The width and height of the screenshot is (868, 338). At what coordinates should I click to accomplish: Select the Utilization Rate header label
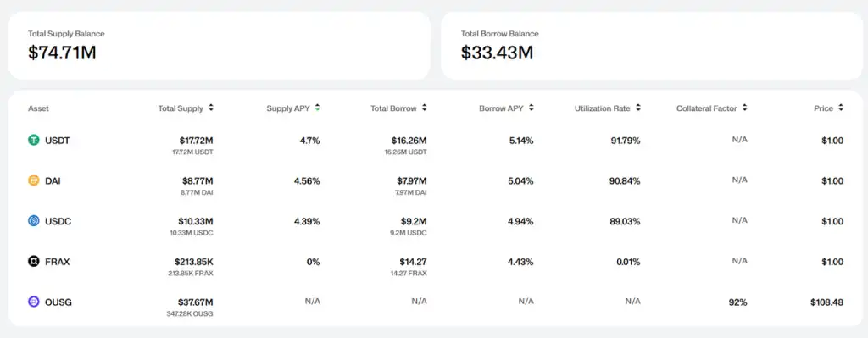pyautogui.click(x=603, y=108)
